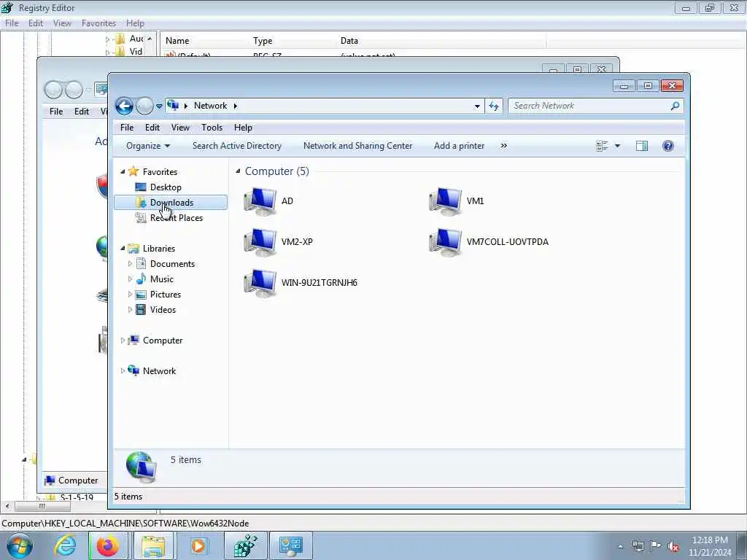Launch Internet Explorer from taskbar
The height and width of the screenshot is (560, 747).
[x=65, y=545]
